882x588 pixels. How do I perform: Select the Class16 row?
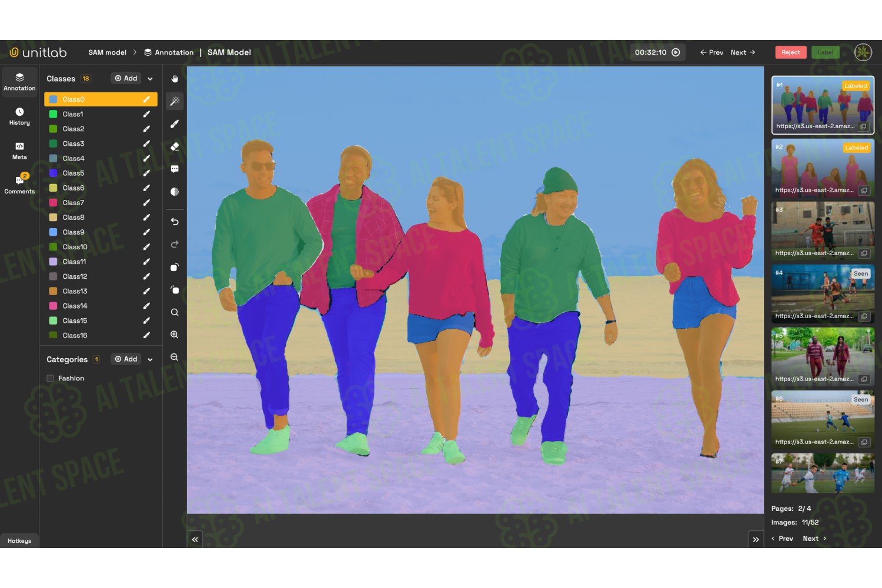(x=101, y=335)
